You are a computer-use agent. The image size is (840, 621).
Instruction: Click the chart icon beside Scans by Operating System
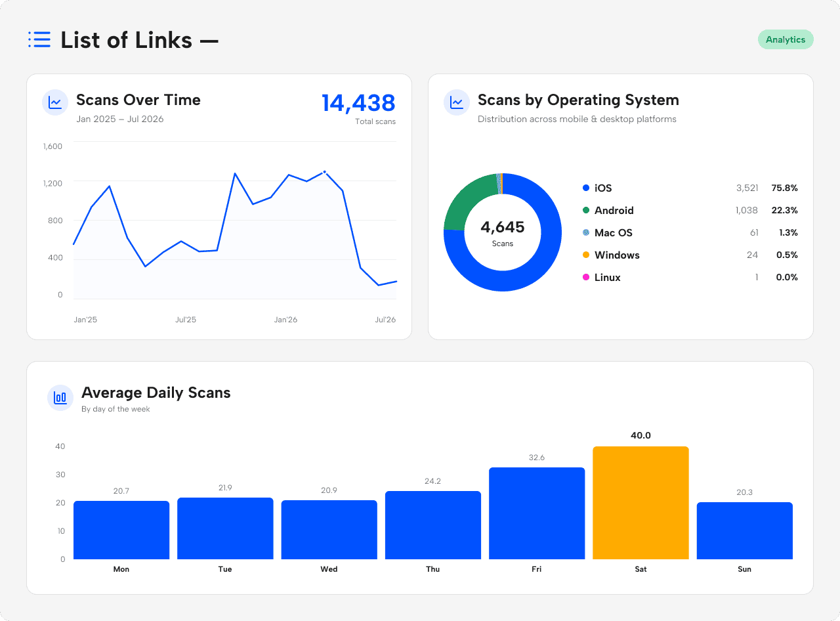point(457,102)
